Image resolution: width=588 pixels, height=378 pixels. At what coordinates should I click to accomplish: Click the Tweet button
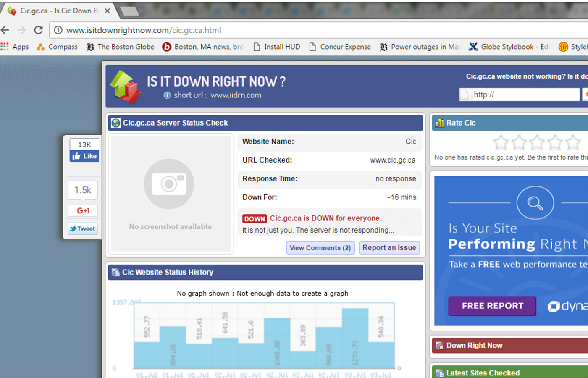83,229
